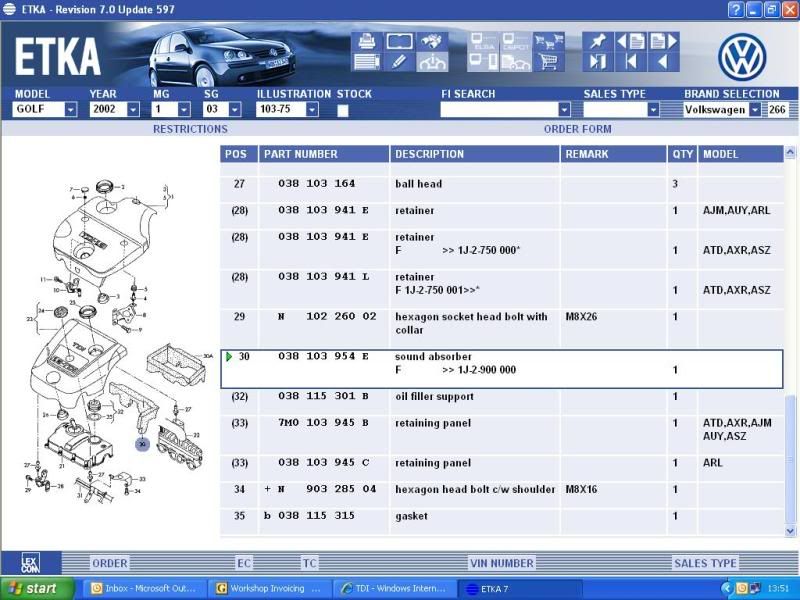Open the ILLUSTRATION dropdown arrow

312,109
